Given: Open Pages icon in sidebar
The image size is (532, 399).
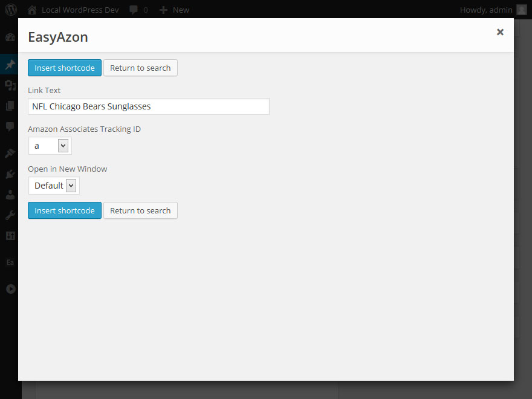Looking at the screenshot, I should click(x=10, y=106).
